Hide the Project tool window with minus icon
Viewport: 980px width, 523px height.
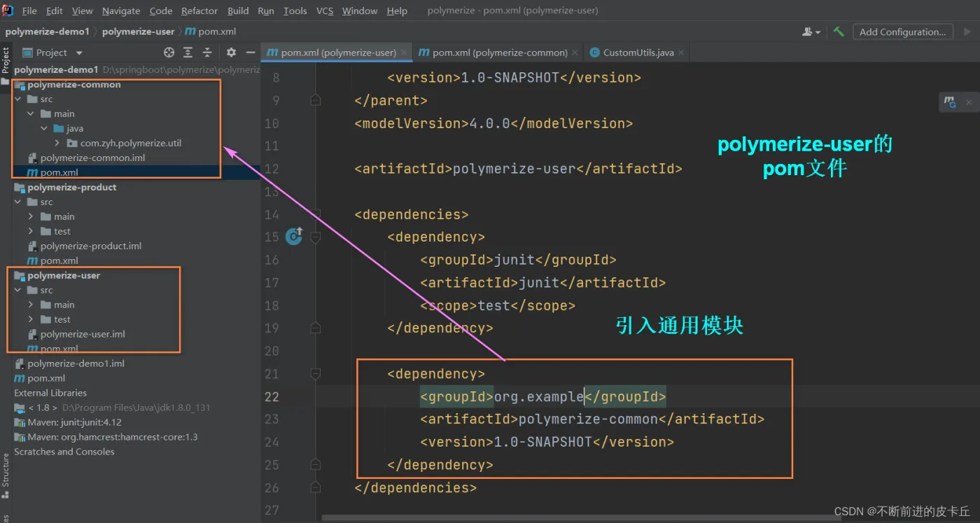(x=251, y=53)
